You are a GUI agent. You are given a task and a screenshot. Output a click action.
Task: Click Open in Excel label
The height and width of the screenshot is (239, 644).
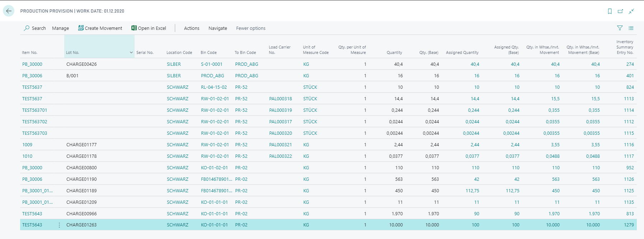152,28
